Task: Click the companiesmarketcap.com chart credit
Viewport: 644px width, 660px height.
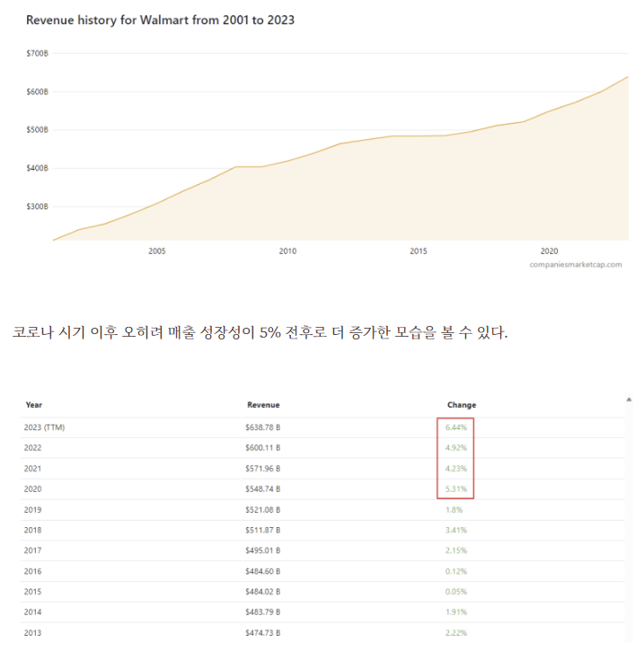Action: [576, 264]
